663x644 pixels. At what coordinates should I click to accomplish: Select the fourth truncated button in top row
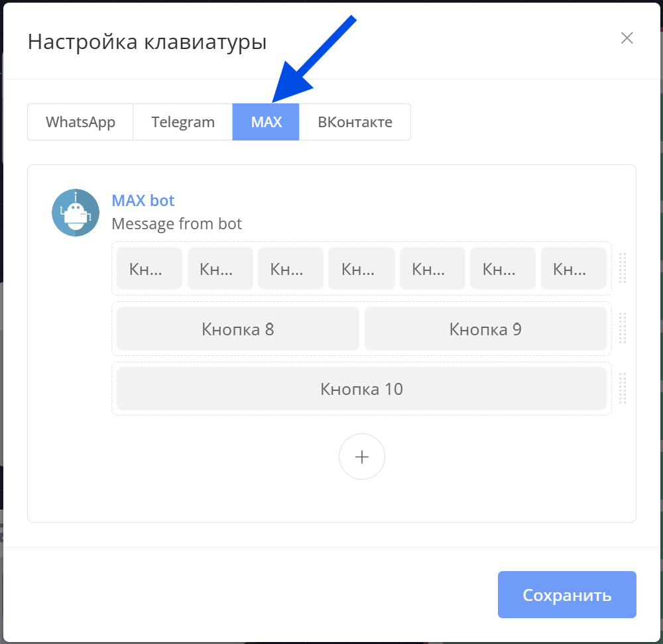click(x=361, y=268)
